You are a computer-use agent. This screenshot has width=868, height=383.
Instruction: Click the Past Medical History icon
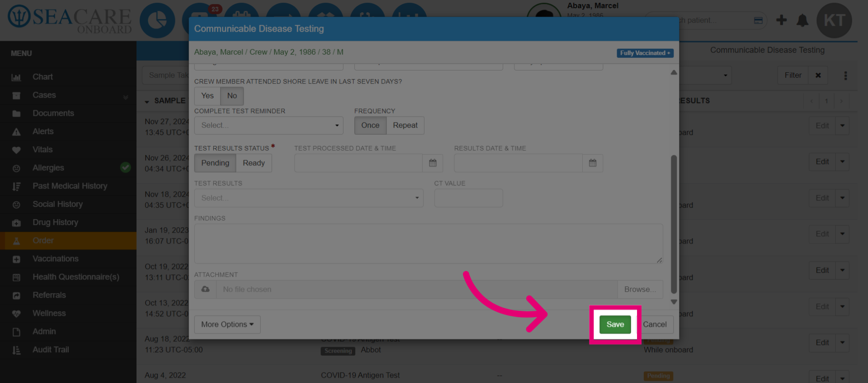click(16, 186)
